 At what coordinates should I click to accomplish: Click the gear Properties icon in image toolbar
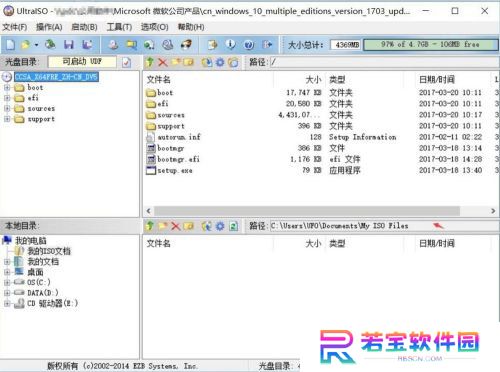[220, 62]
